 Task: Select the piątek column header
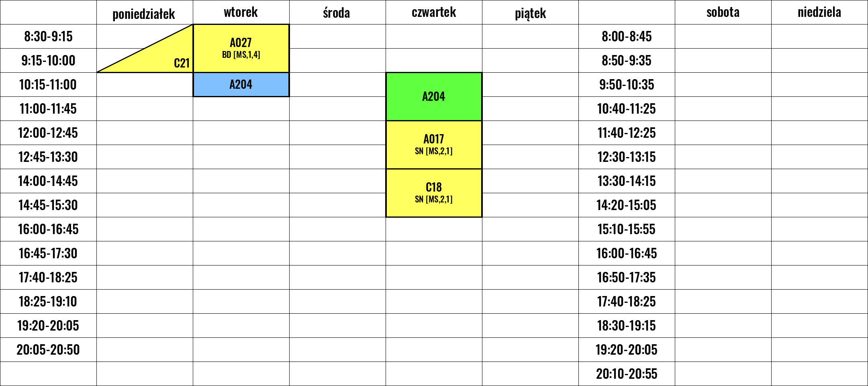[530, 12]
